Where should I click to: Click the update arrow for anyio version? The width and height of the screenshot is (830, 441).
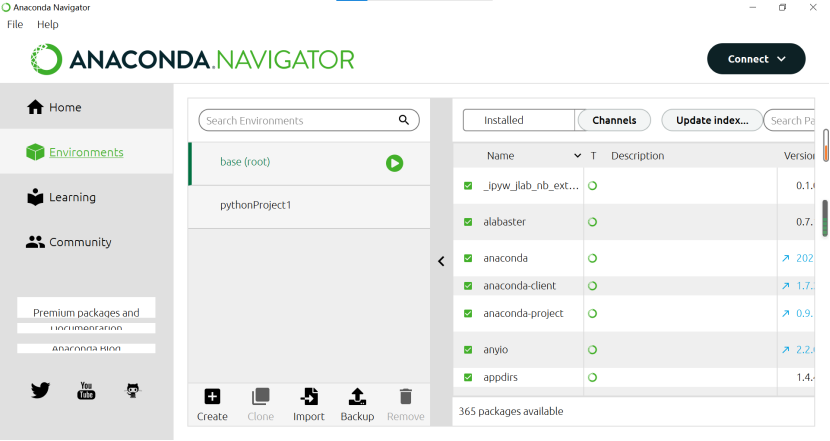(x=786, y=349)
